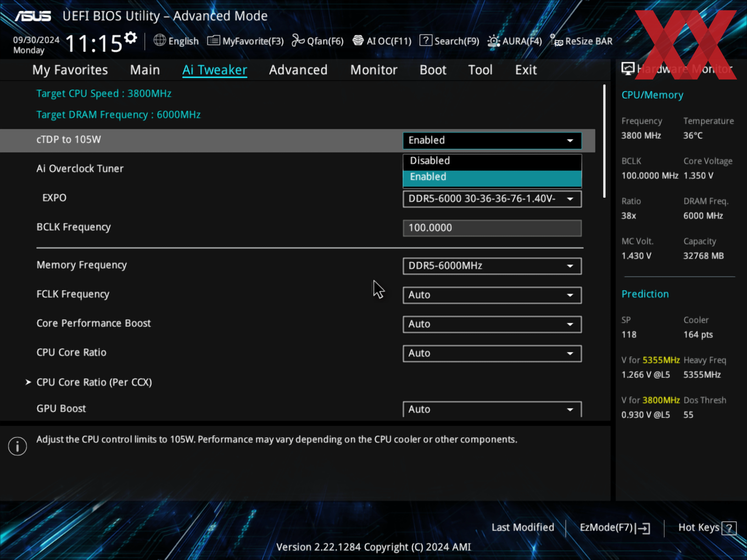The width and height of the screenshot is (747, 560).
Task: Click the ASUS logo
Action: [33, 16]
